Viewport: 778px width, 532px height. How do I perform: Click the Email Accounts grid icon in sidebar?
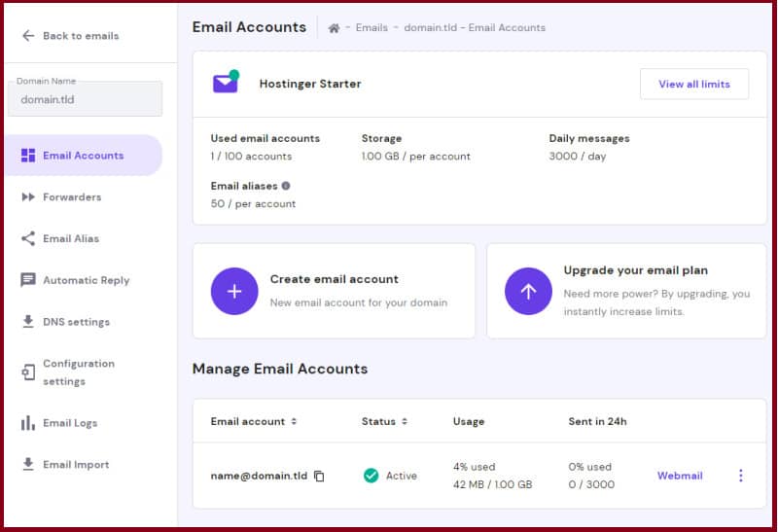[x=28, y=156]
